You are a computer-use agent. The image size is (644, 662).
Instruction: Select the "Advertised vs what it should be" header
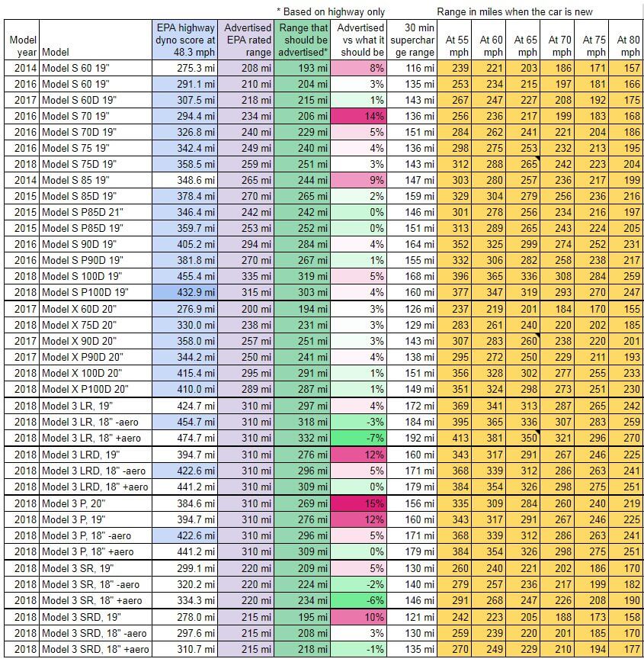click(358, 40)
